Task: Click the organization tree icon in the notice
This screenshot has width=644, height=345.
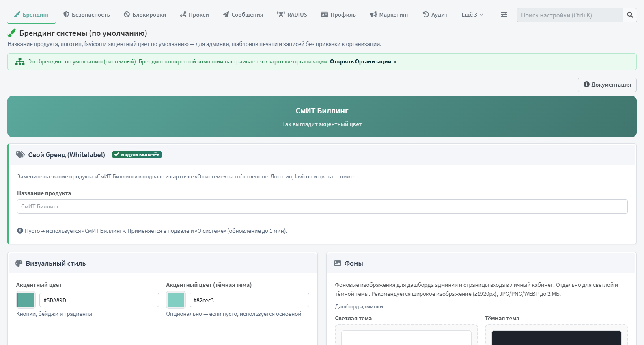Action: point(20,62)
